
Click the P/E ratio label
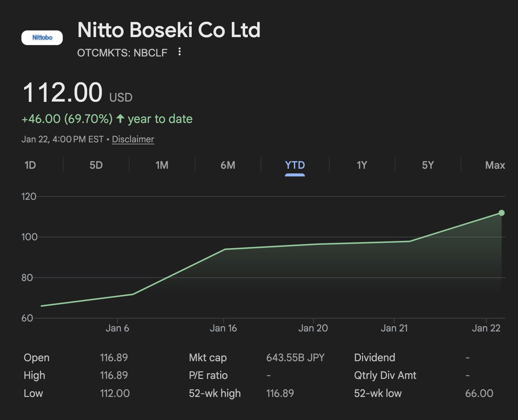pos(208,376)
